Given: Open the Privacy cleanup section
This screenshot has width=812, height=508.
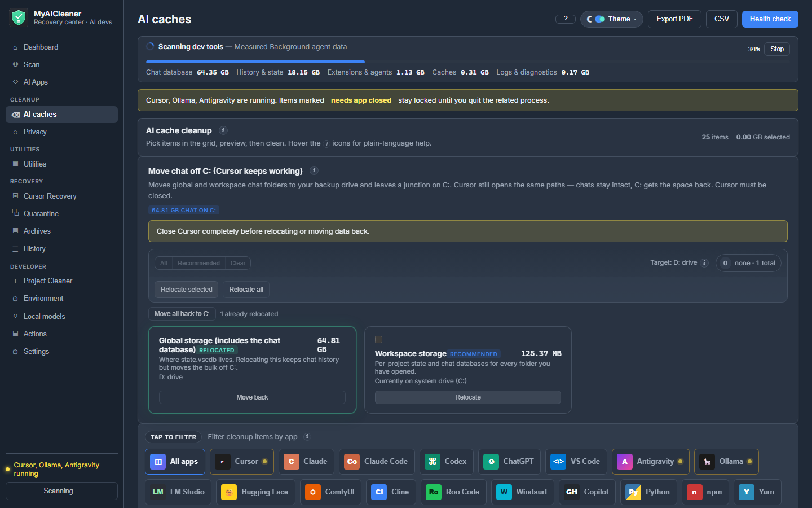Looking at the screenshot, I should tap(61, 132).
